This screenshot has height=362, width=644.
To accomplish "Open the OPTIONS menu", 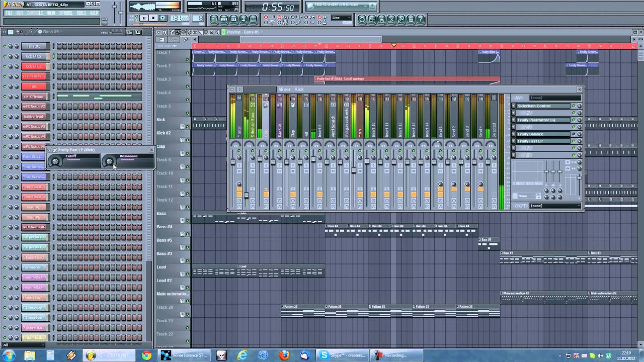I will [x=66, y=13].
